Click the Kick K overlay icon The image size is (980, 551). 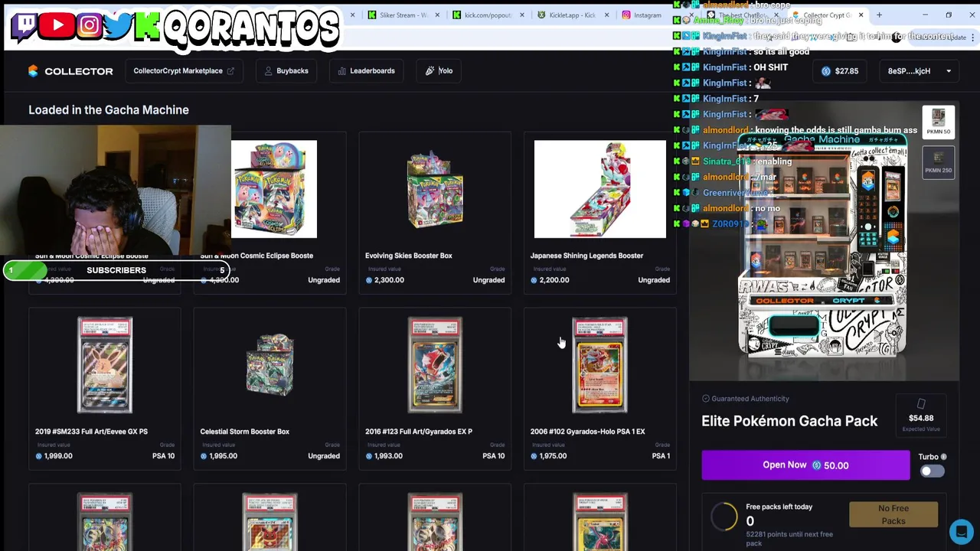point(147,25)
